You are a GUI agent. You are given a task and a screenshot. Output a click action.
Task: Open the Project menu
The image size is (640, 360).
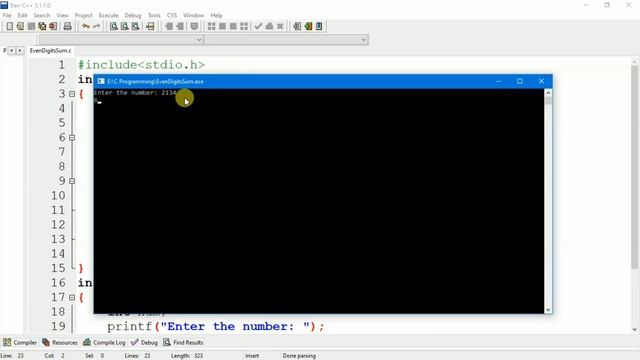(x=84, y=16)
